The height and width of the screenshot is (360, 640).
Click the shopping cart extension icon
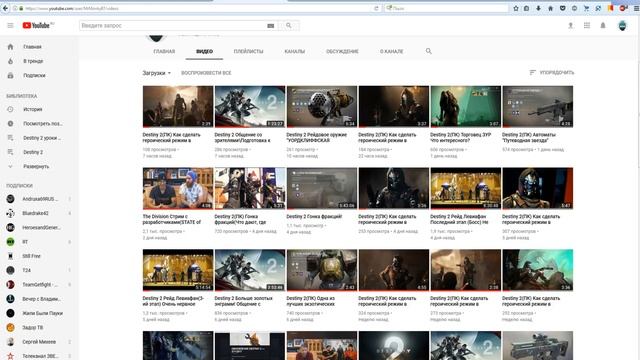pyautogui.click(x=587, y=8)
